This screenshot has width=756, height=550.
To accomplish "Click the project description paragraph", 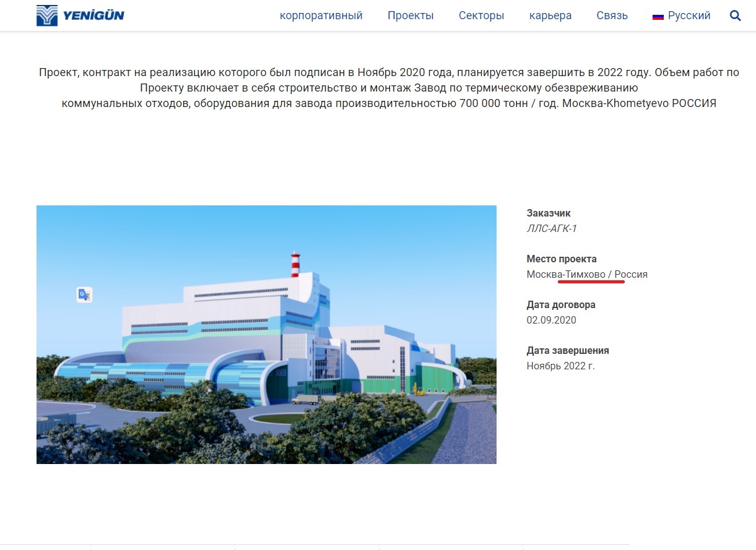I will point(389,88).
